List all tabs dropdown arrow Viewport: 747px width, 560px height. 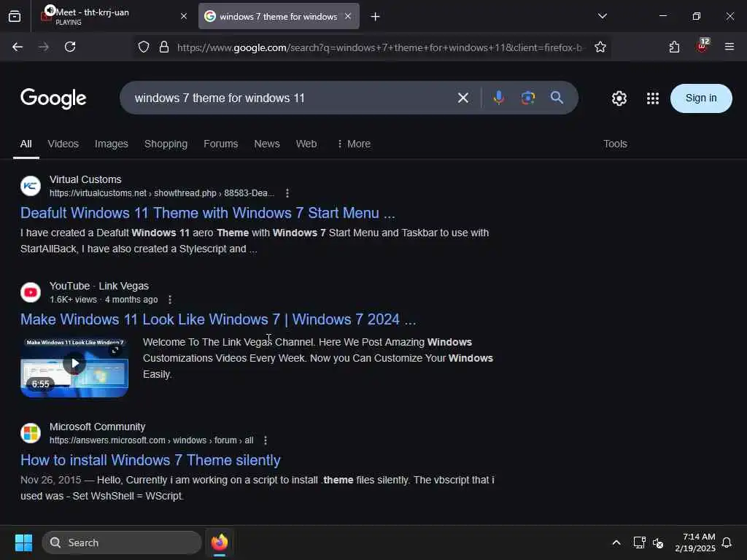tap(602, 16)
